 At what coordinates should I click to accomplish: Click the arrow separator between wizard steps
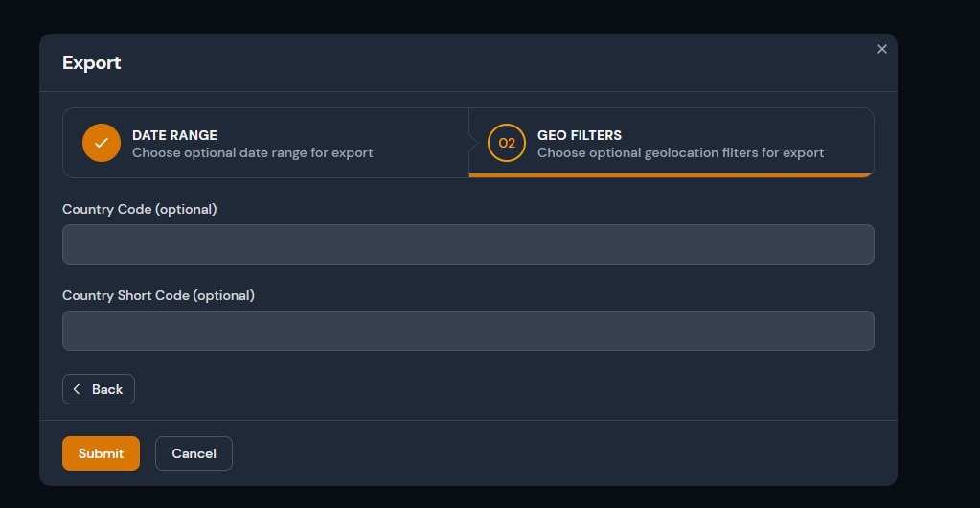coord(472,143)
